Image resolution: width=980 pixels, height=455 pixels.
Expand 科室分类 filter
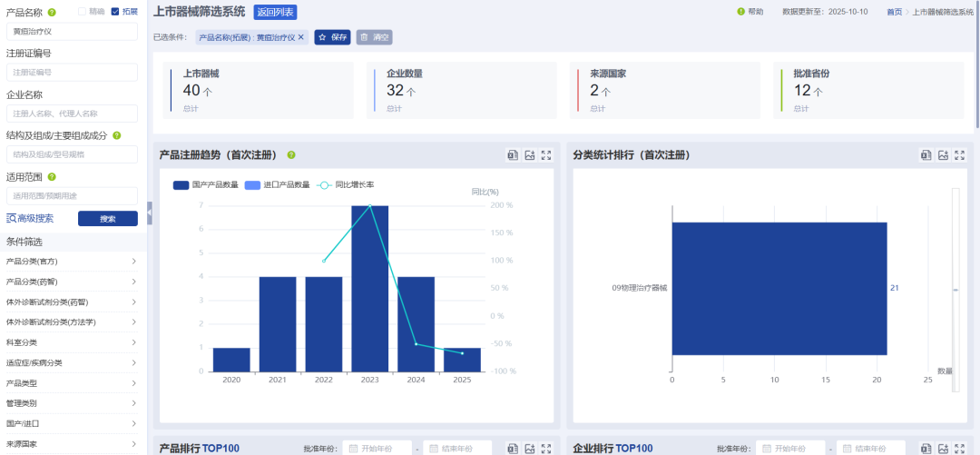(x=72, y=342)
